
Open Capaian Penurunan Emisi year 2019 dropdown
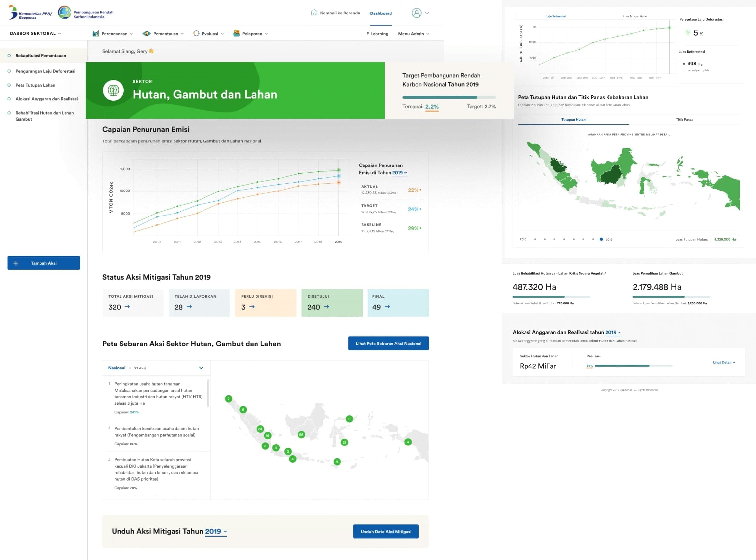pos(399,173)
